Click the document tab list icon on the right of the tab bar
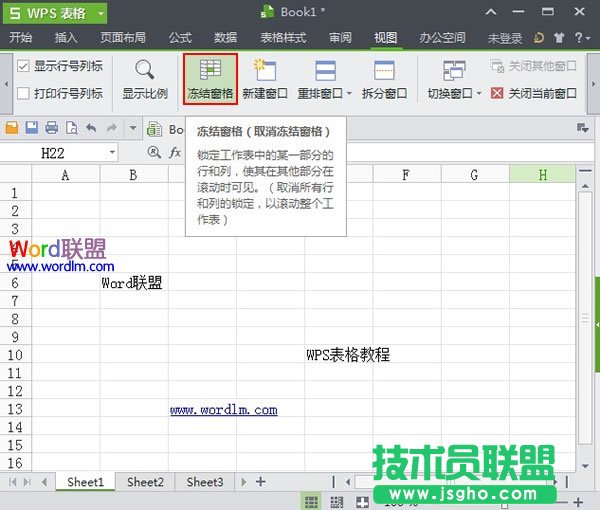 [x=582, y=128]
